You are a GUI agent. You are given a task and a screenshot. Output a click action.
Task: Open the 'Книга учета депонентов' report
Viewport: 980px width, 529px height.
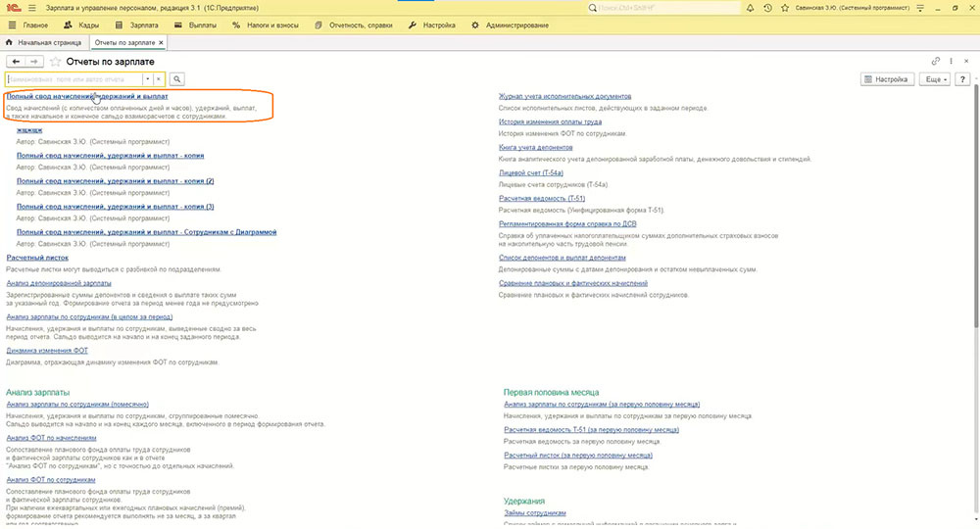pyautogui.click(x=536, y=147)
